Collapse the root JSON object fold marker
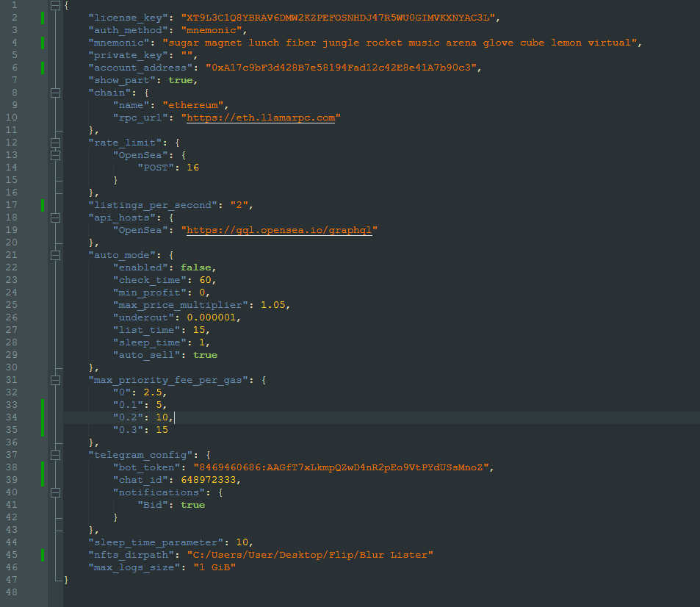Screen dimensions: 700x607 tap(55, 5)
